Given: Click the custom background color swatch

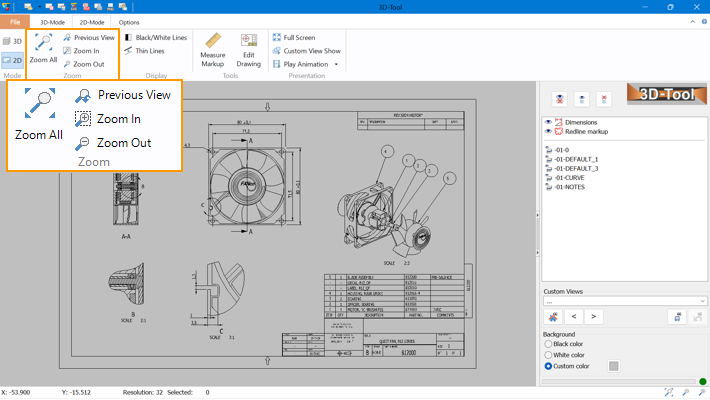Looking at the screenshot, I should tap(614, 366).
